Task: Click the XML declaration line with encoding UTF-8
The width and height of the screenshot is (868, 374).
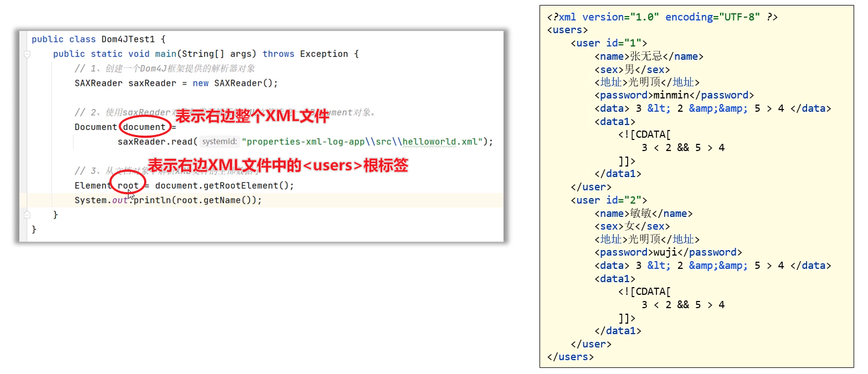Action: click(662, 17)
